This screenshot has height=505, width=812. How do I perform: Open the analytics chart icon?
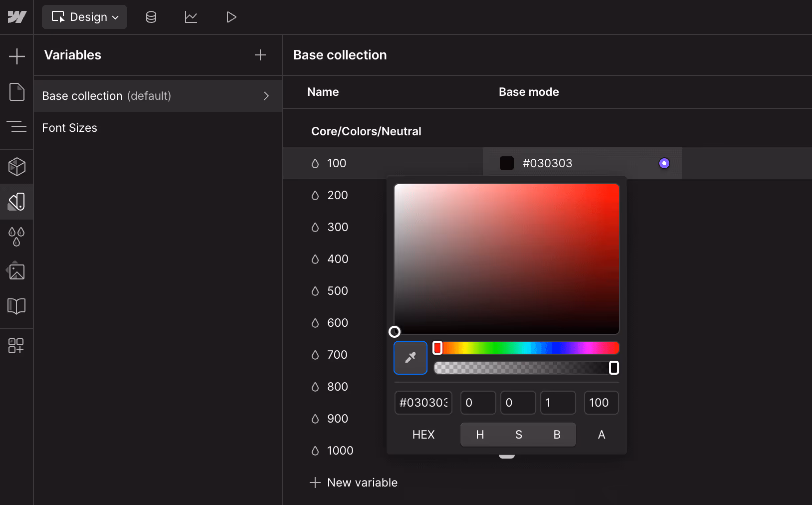click(191, 17)
